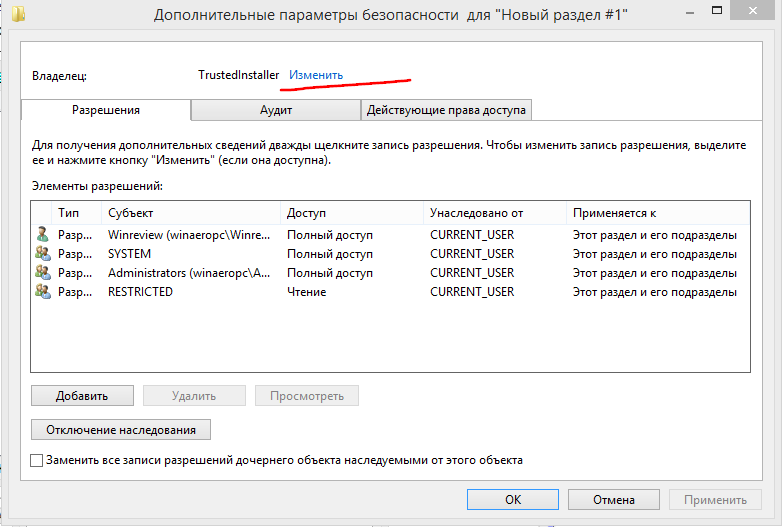Enable Заменить все записи разрешений checkbox

pyautogui.click(x=36, y=460)
